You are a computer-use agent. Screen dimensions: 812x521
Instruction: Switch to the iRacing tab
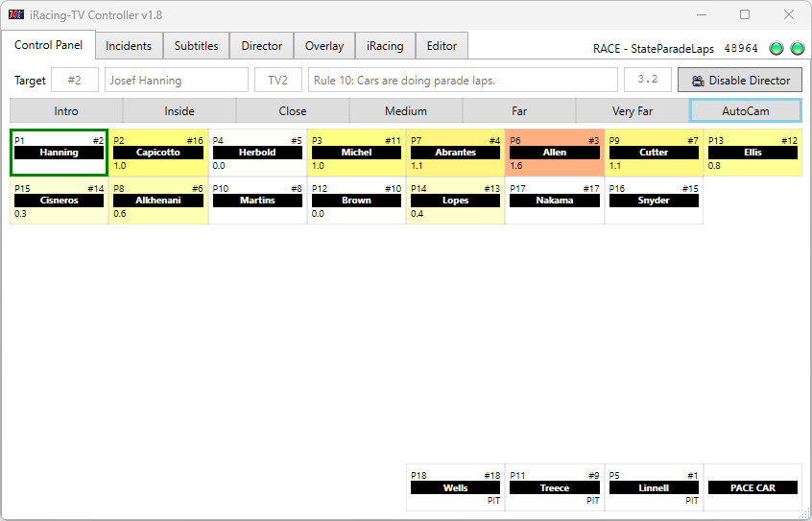click(x=385, y=45)
